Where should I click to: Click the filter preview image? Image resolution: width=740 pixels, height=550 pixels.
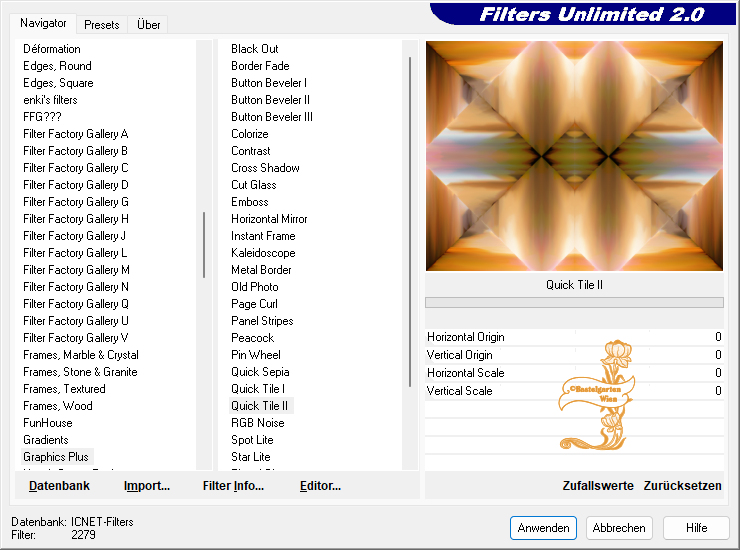click(574, 156)
